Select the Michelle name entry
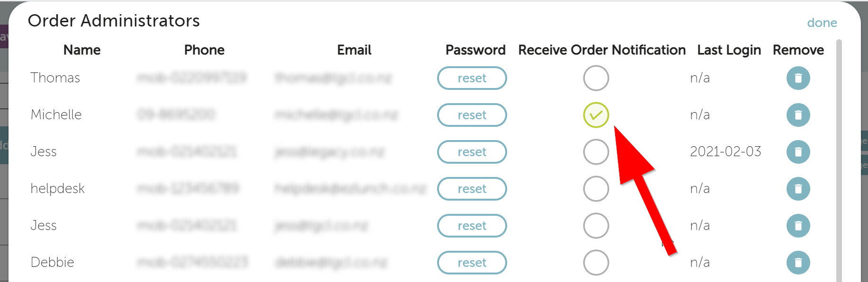868x282 pixels. [x=56, y=115]
